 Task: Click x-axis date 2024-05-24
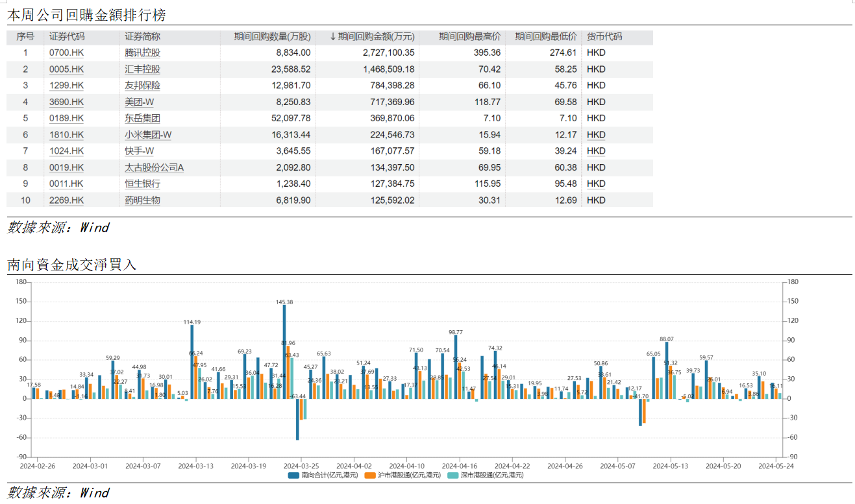776,466
